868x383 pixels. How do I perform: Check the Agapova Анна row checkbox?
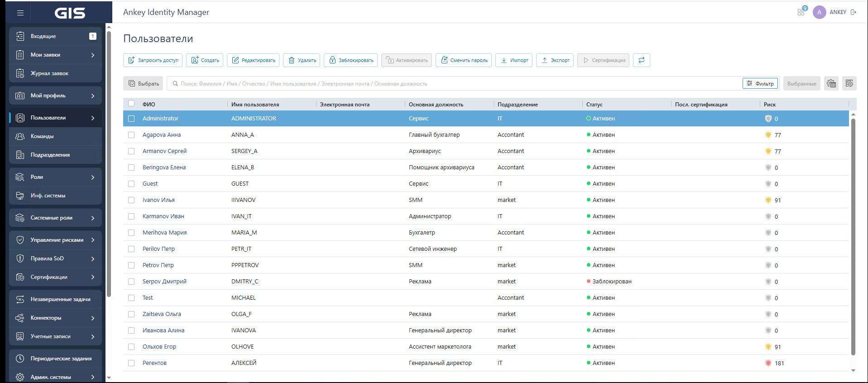pos(131,135)
